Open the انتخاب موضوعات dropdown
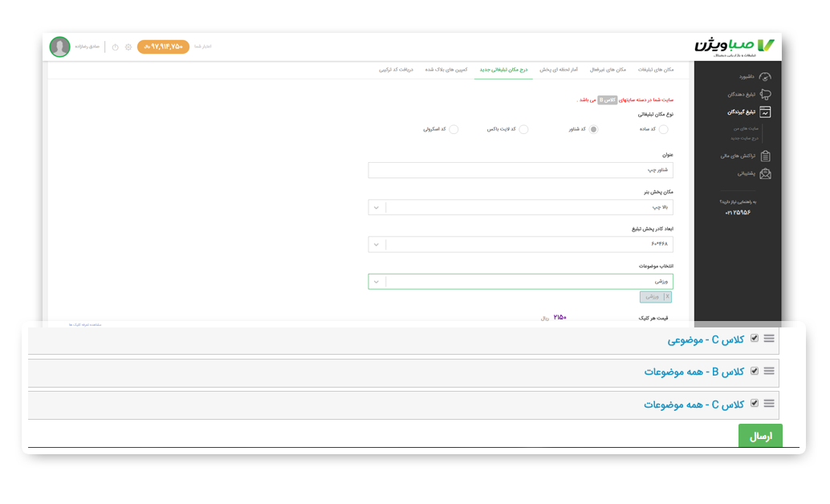Viewport: 830px width, 504px height. [x=521, y=282]
